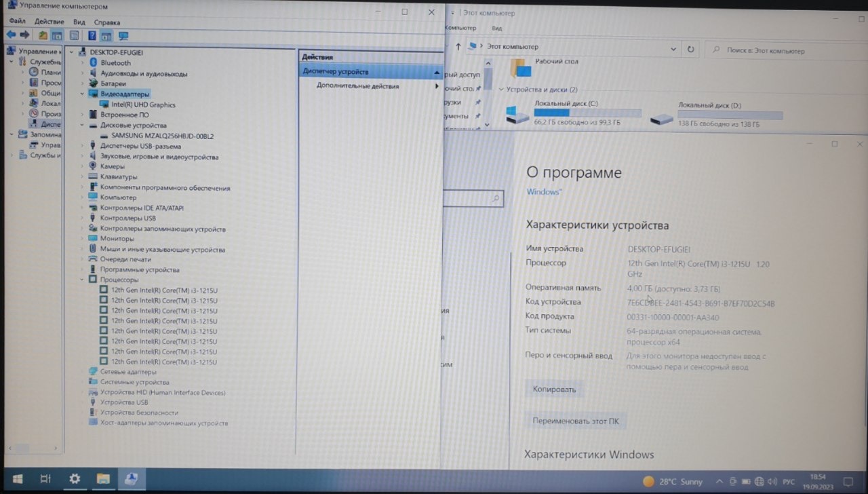Select Контроллеры IDE ATA/ATAPI category

(x=142, y=208)
